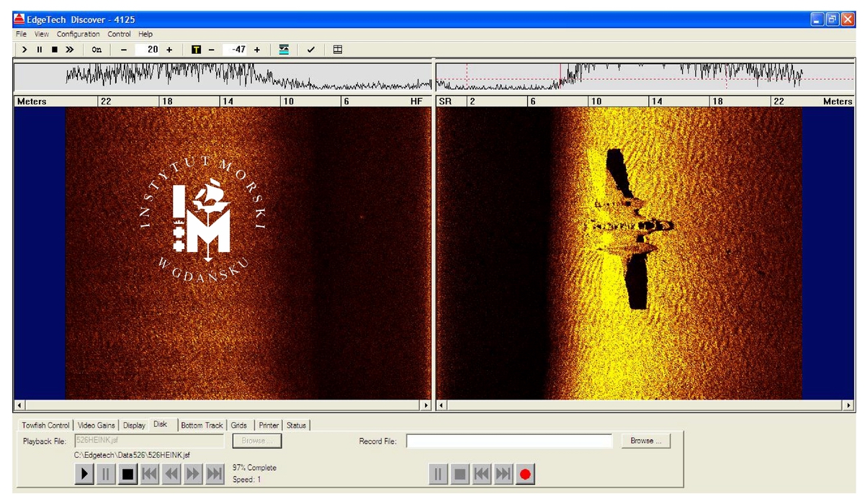Viewport: 865px width, 504px height.
Task: Switch to the Video Gains tab
Action: point(97,426)
